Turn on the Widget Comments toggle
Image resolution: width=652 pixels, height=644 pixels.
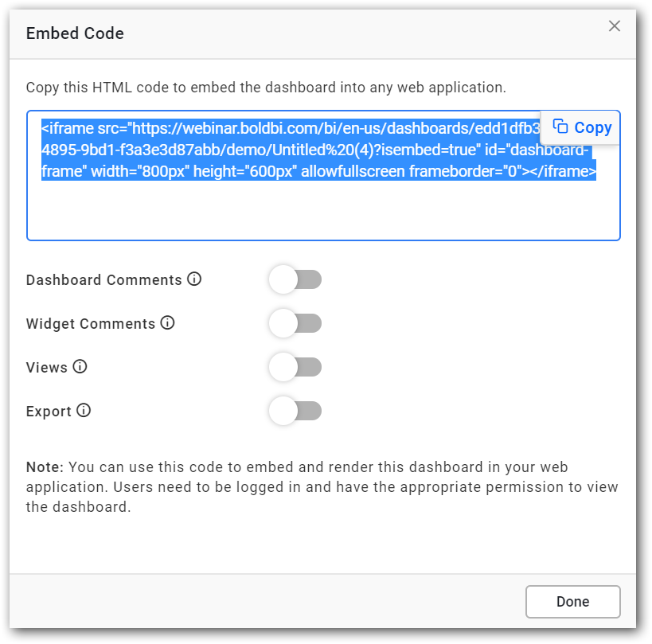click(x=295, y=323)
